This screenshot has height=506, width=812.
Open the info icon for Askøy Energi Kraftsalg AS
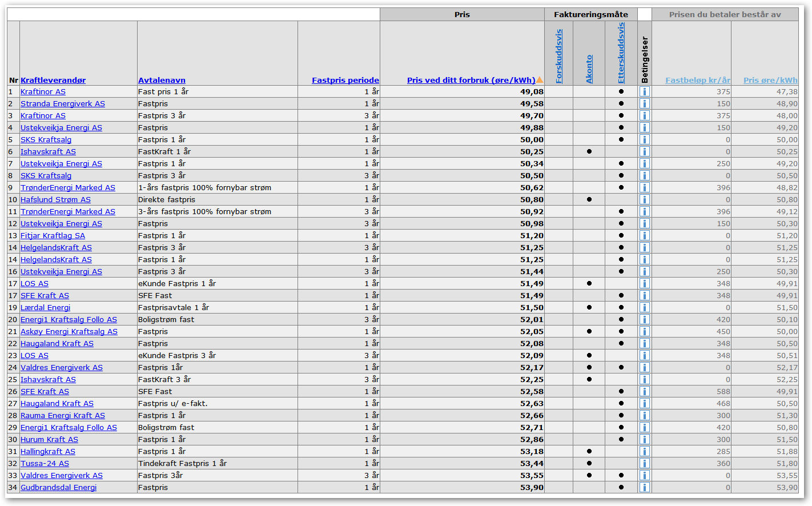pyautogui.click(x=644, y=331)
